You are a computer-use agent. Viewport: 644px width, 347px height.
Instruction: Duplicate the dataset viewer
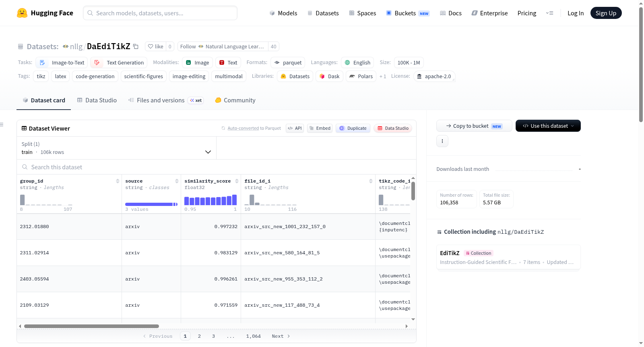point(353,128)
